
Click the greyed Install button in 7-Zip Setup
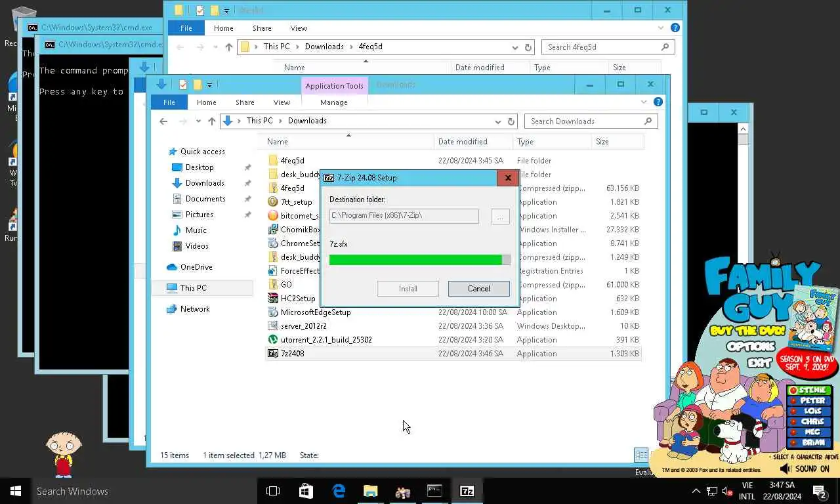408,289
